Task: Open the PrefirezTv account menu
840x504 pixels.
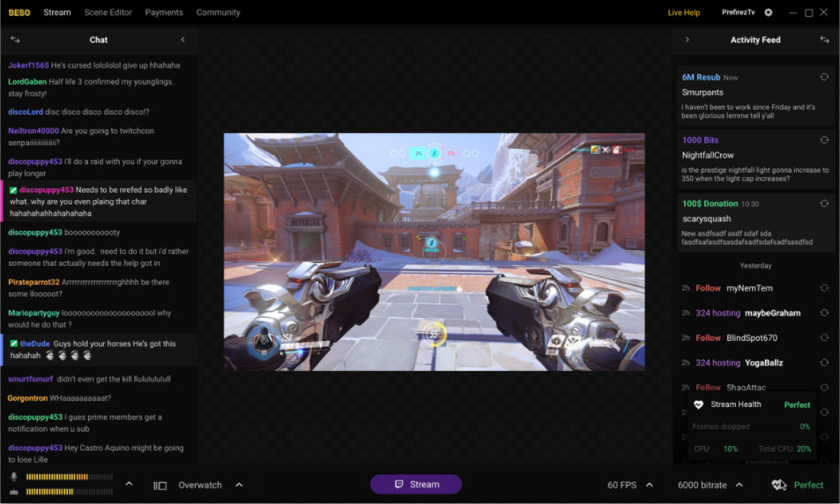Action: [739, 12]
